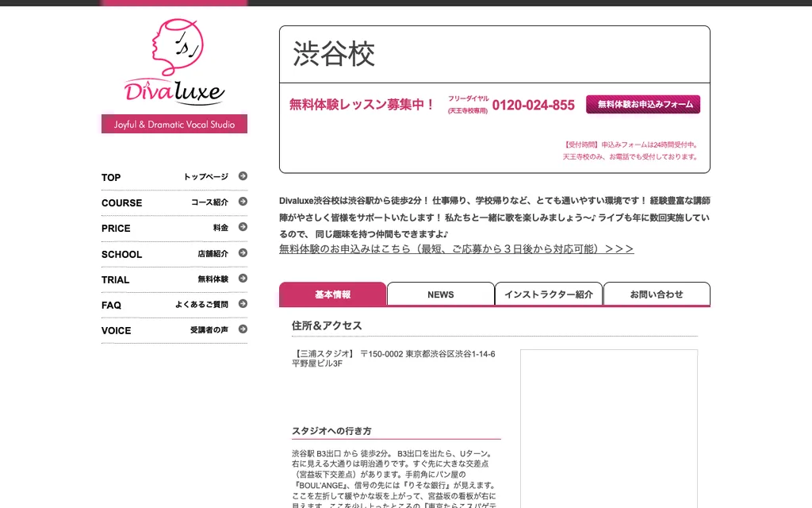Click the phone number 0120-024-855
This screenshot has height=508, width=812.
(534, 106)
